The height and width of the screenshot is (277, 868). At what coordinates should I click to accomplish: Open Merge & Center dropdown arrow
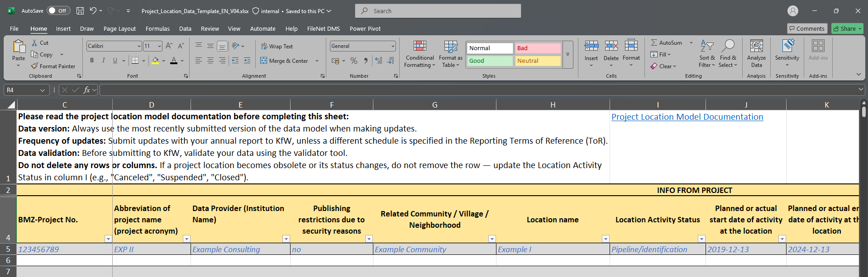tap(317, 61)
